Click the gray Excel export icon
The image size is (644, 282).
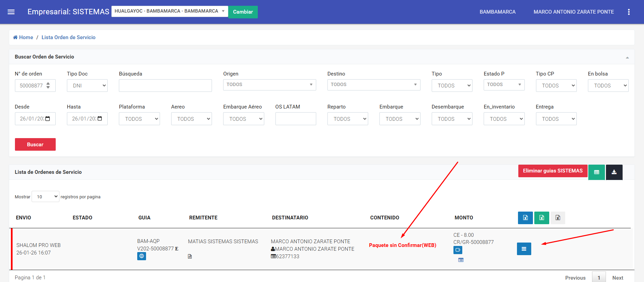pyautogui.click(x=558, y=218)
